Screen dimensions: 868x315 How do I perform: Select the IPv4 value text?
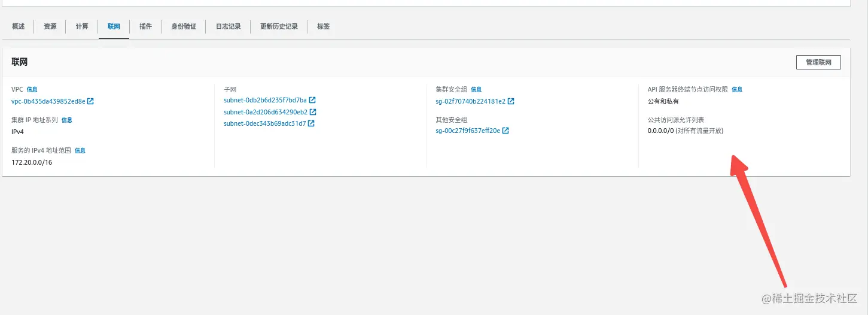17,132
